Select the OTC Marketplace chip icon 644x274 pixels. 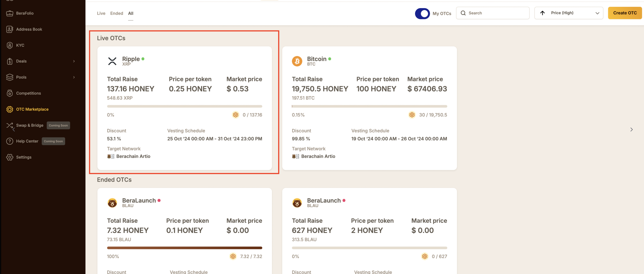(10, 109)
